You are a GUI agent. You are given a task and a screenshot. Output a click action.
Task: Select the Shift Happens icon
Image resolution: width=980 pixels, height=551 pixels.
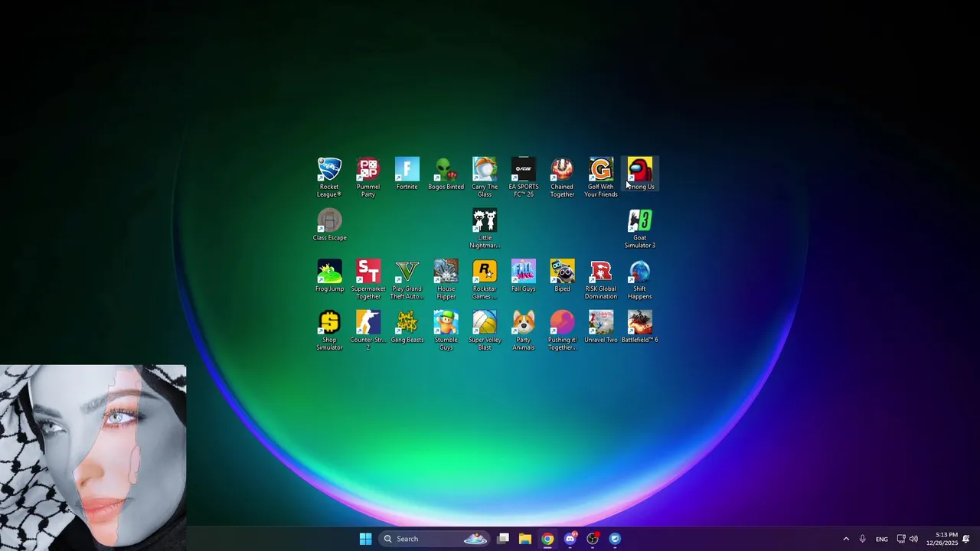point(640,280)
